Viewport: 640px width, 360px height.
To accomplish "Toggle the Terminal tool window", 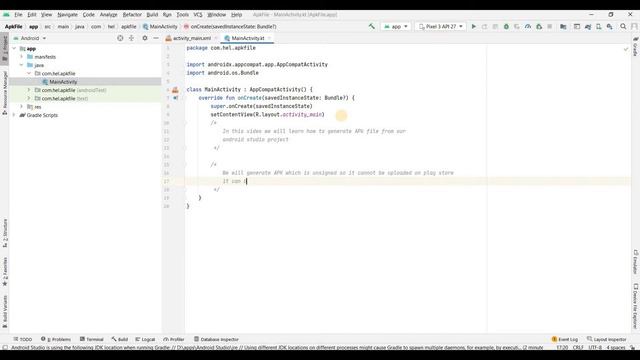I will click(91, 339).
